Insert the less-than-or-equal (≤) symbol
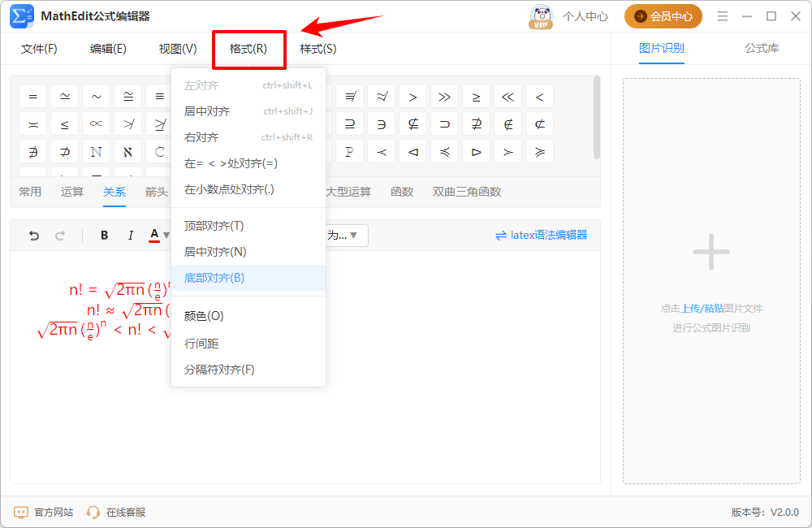 65,124
